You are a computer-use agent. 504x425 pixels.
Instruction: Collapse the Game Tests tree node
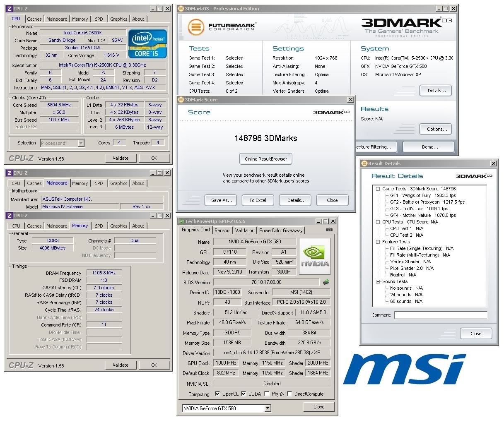378,189
